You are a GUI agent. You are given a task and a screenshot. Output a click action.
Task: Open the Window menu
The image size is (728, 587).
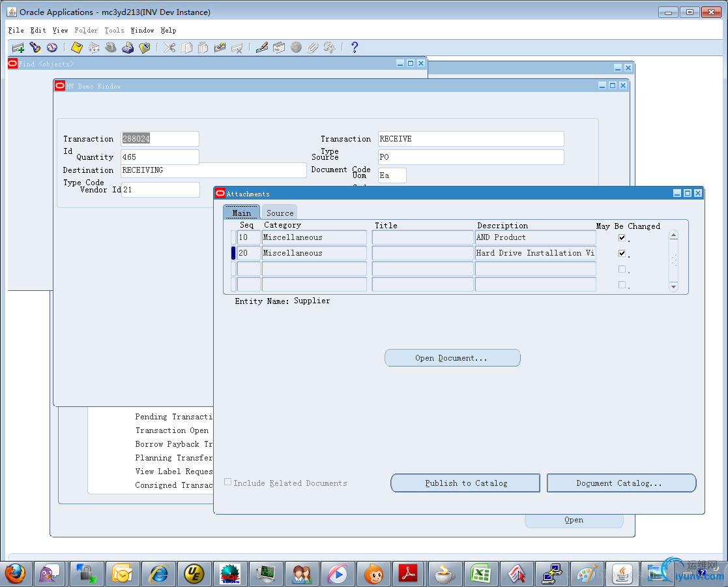tap(142, 30)
